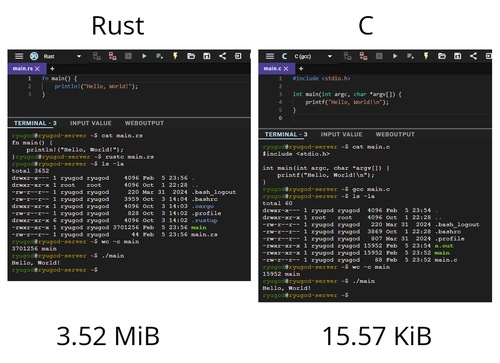Run the Rust code with green play icon
Screen dimensions: 500x363
click(144, 56)
